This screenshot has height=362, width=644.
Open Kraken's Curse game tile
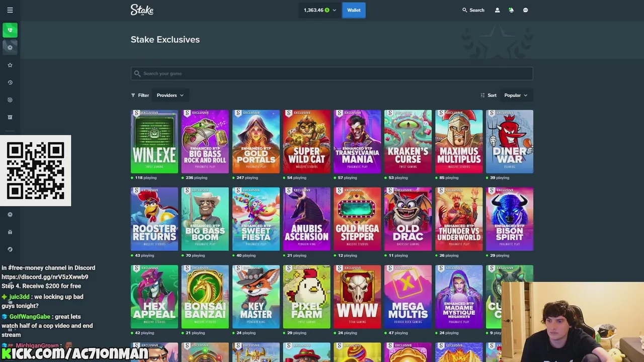point(408,141)
